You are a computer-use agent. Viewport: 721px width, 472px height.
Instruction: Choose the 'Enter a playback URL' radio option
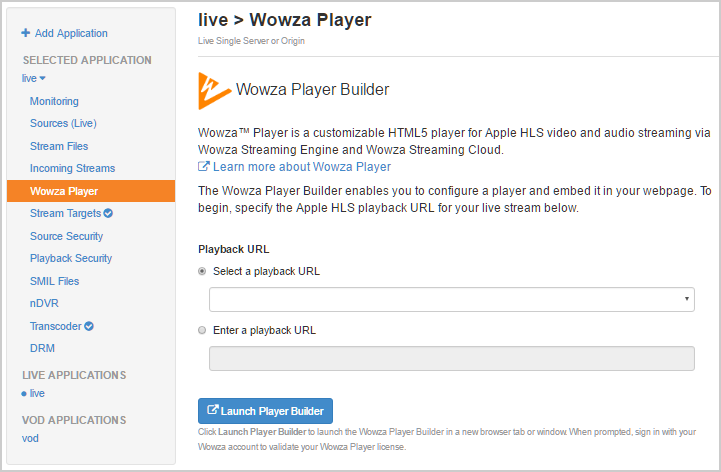click(x=203, y=330)
